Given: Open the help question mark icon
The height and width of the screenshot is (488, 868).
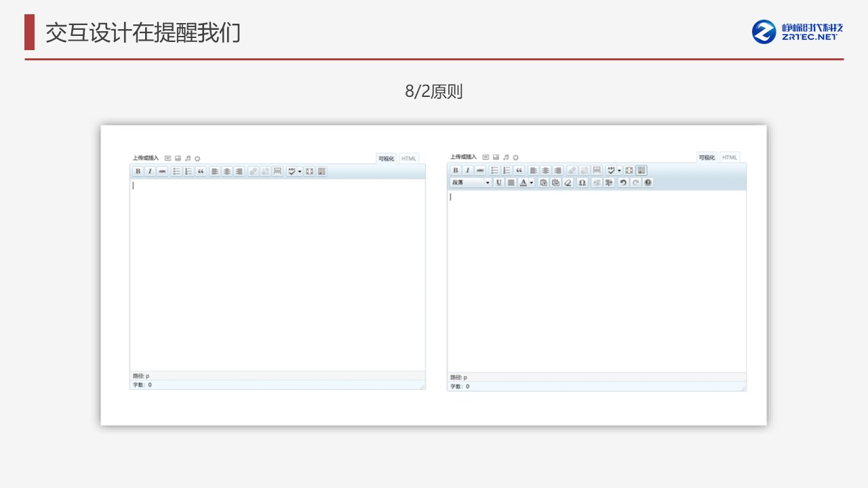Looking at the screenshot, I should pos(648,183).
